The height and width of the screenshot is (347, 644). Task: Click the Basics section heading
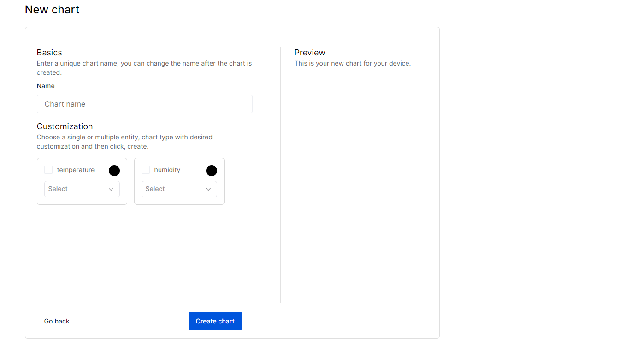49,53
